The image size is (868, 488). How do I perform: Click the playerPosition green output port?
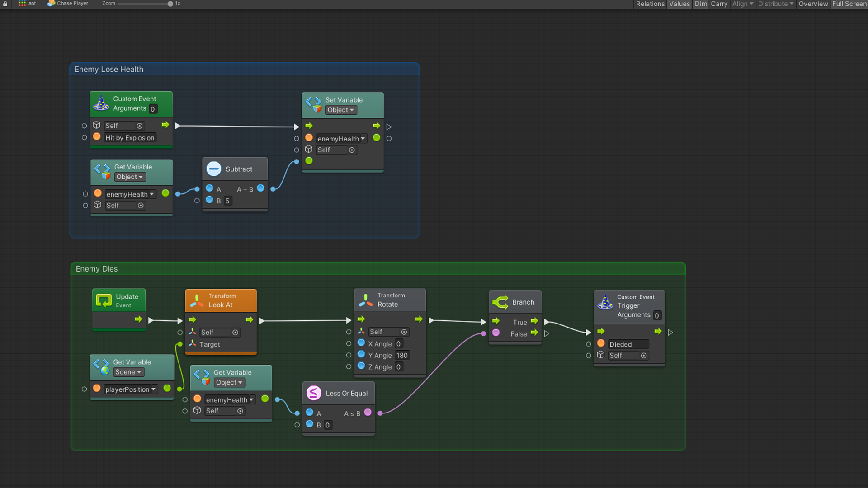tap(167, 388)
